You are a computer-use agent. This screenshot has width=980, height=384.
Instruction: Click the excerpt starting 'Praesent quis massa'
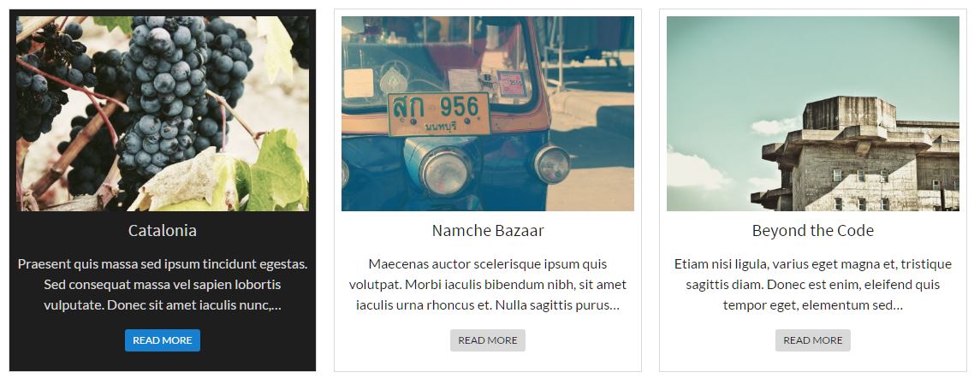[x=163, y=285]
